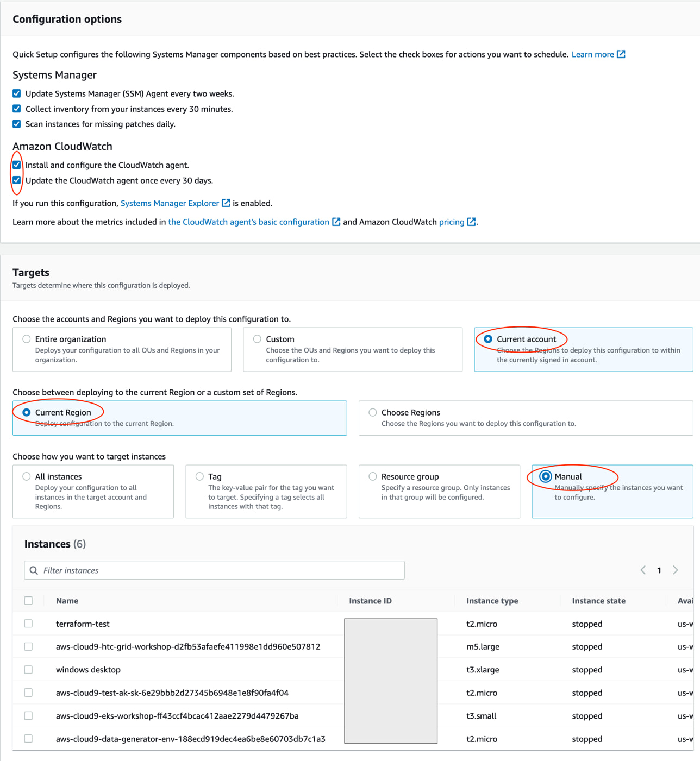Screen dimensions: 700x761
Task: Click external link icon next to Learn more
Action: (621, 54)
